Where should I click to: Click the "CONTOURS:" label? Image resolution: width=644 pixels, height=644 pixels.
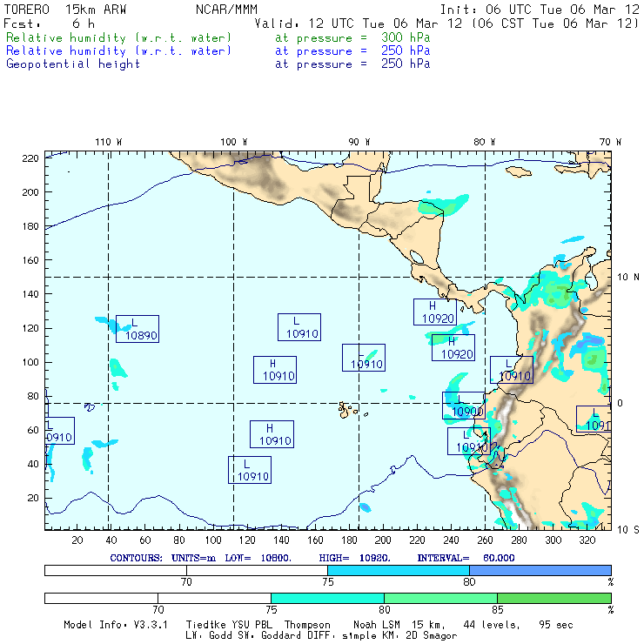point(136,558)
